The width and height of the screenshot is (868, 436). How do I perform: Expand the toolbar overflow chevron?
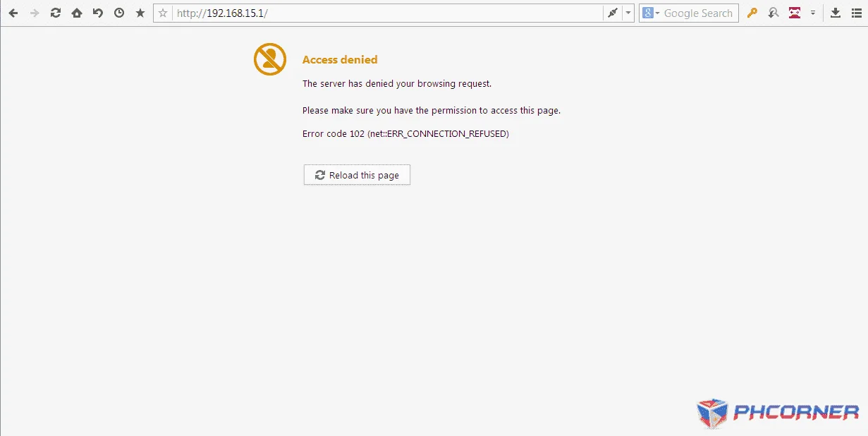point(812,13)
